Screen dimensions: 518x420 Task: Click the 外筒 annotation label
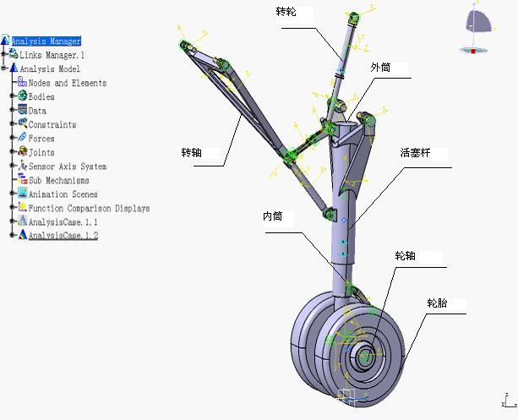379,67
